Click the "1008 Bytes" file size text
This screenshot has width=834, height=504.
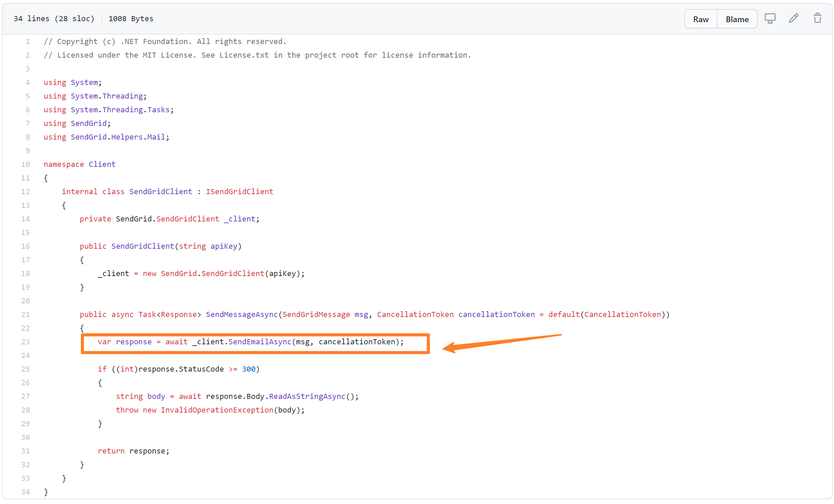(131, 19)
